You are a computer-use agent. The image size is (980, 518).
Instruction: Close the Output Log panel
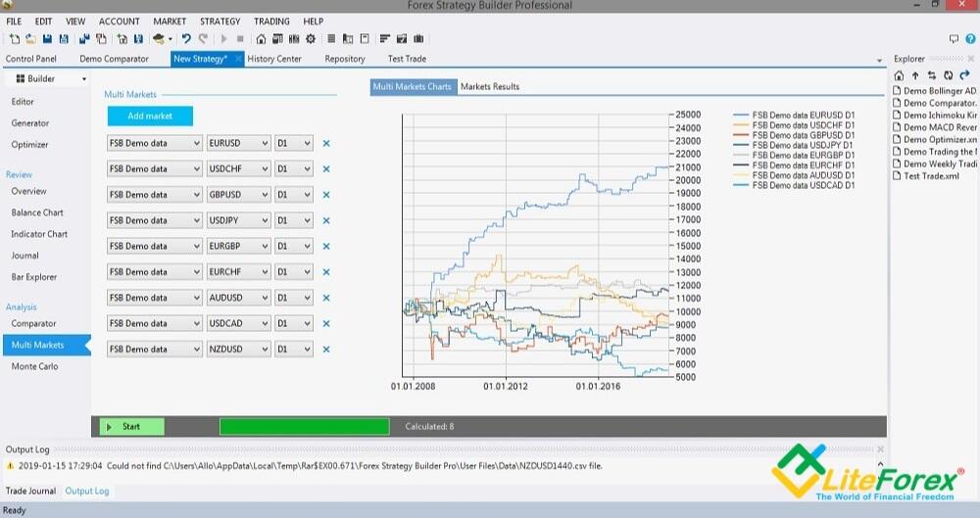coord(881,449)
